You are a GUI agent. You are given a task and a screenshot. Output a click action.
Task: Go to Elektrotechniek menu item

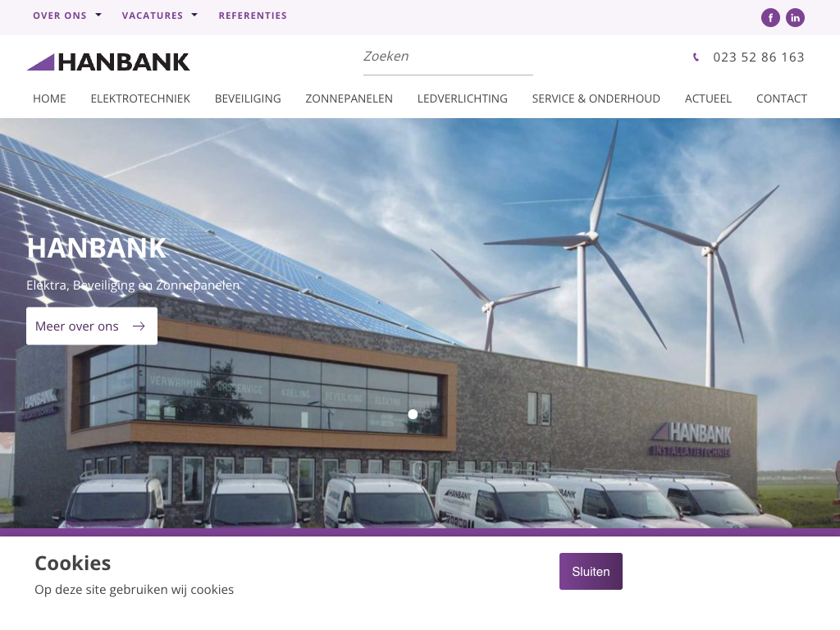140,98
